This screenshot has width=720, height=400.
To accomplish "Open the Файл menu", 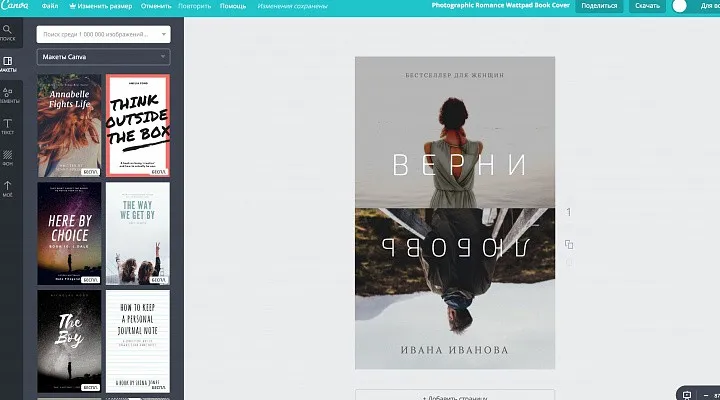I will pos(50,6).
